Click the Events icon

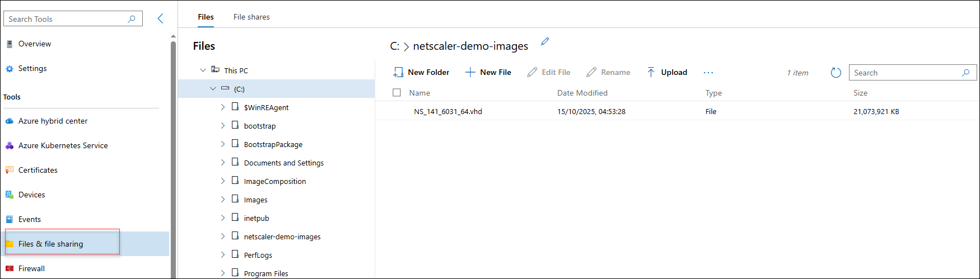(10, 219)
